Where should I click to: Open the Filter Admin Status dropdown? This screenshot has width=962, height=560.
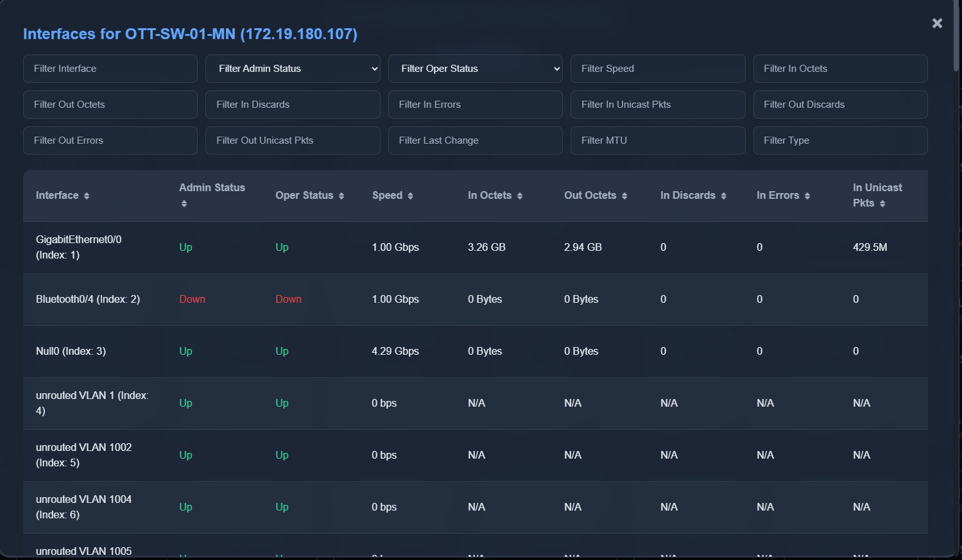coord(293,69)
